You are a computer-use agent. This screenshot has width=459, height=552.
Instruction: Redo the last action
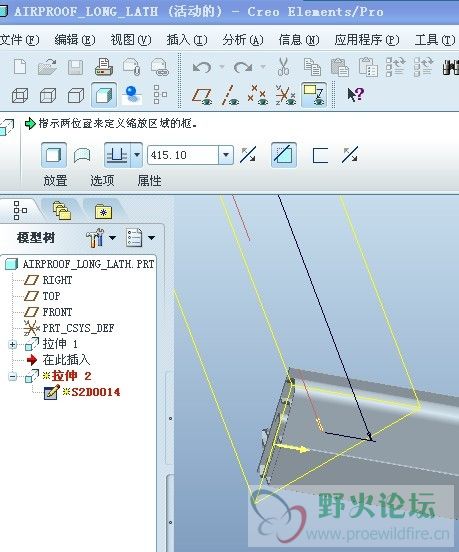(243, 67)
